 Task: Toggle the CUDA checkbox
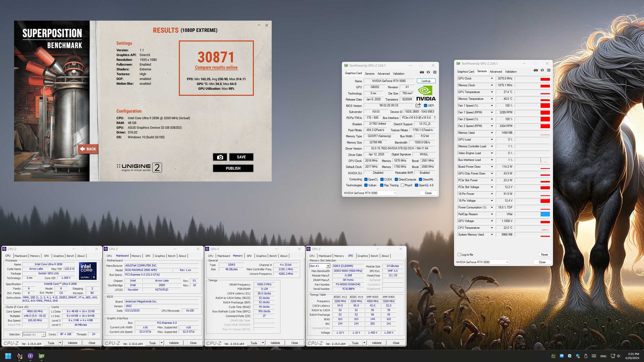[x=382, y=179]
